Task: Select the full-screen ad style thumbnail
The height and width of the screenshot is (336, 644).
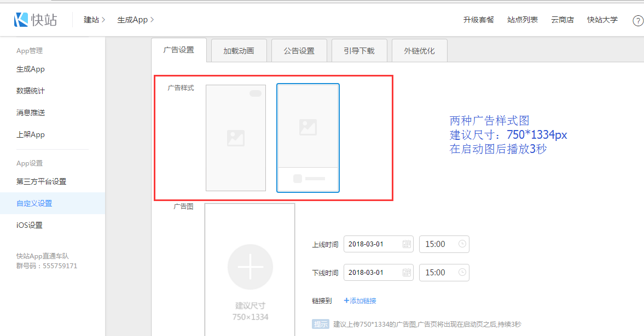Action: pyautogui.click(x=236, y=138)
